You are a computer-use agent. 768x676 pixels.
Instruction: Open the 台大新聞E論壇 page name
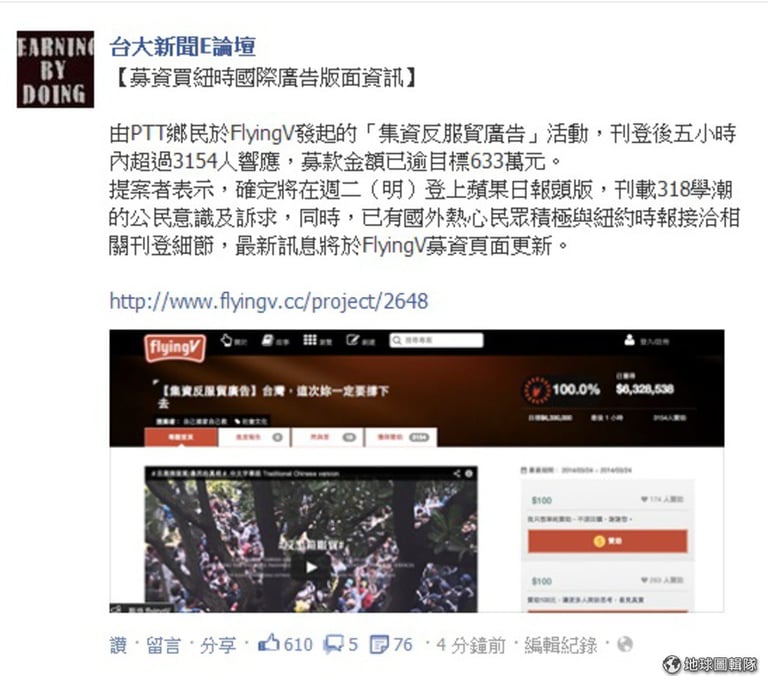tap(182, 47)
